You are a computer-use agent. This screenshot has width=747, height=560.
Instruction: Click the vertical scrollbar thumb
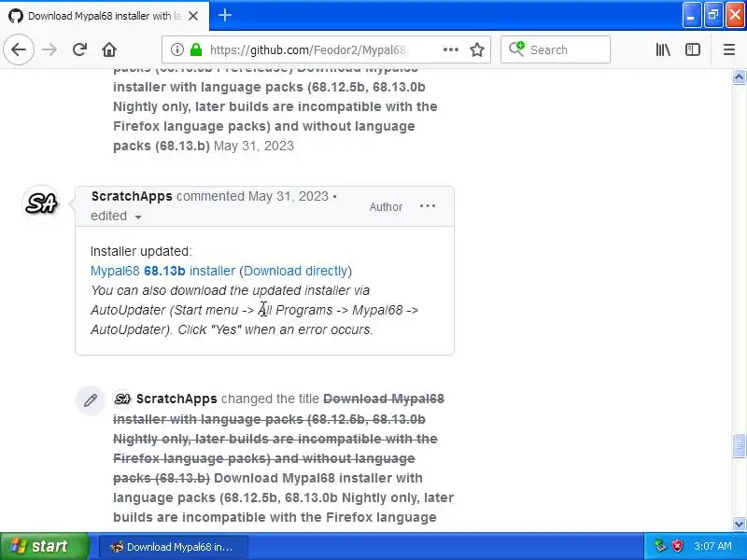[x=739, y=446]
